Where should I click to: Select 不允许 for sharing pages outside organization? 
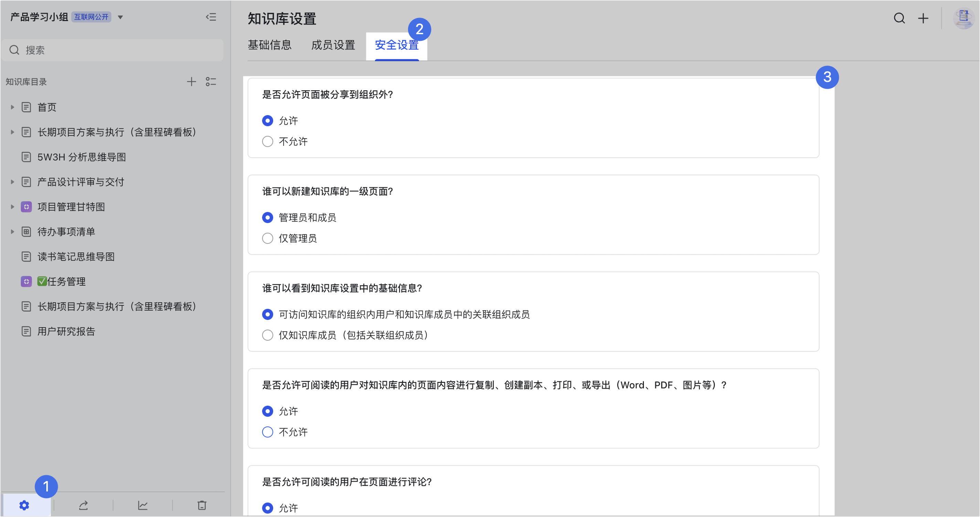(267, 141)
